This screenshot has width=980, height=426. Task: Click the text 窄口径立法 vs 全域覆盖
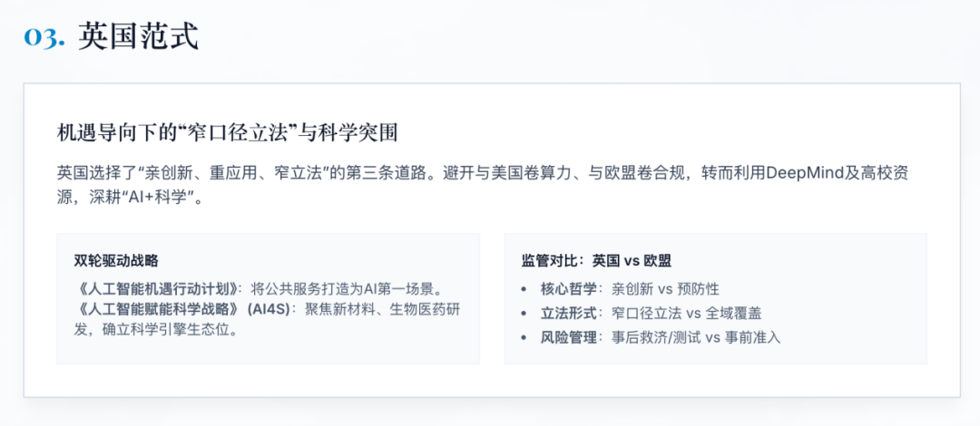tap(685, 313)
